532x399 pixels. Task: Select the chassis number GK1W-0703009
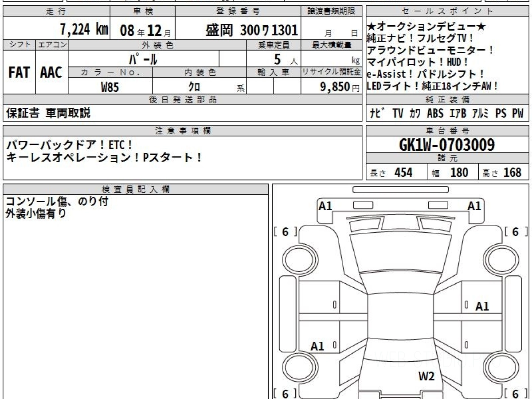pos(447,145)
